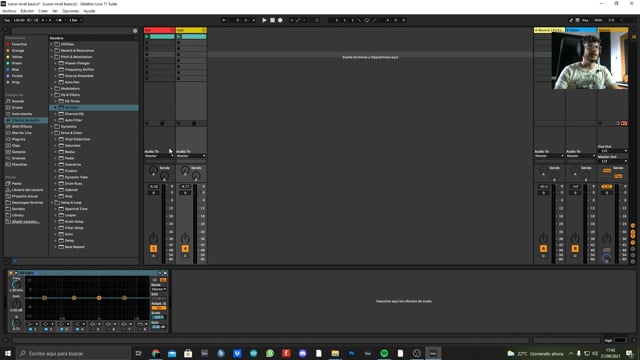The image size is (640, 360).
Task: Open the Archivo menu
Action: [x=9, y=11]
